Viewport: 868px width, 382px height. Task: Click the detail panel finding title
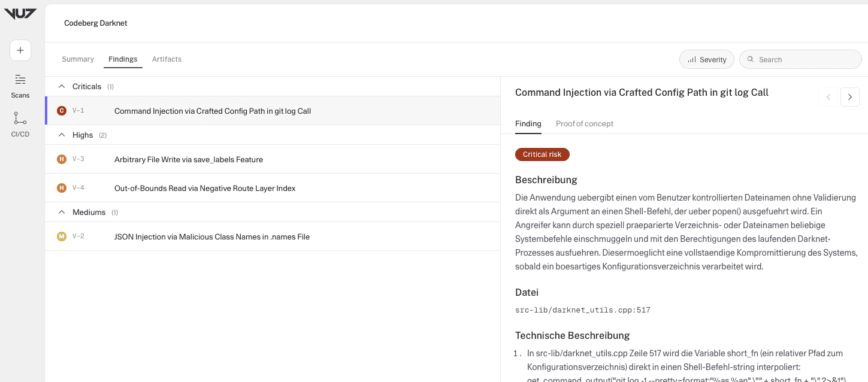[x=642, y=92]
